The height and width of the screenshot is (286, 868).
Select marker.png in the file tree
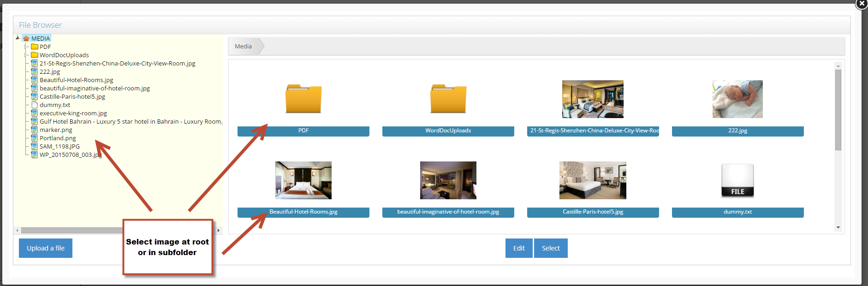coord(56,130)
